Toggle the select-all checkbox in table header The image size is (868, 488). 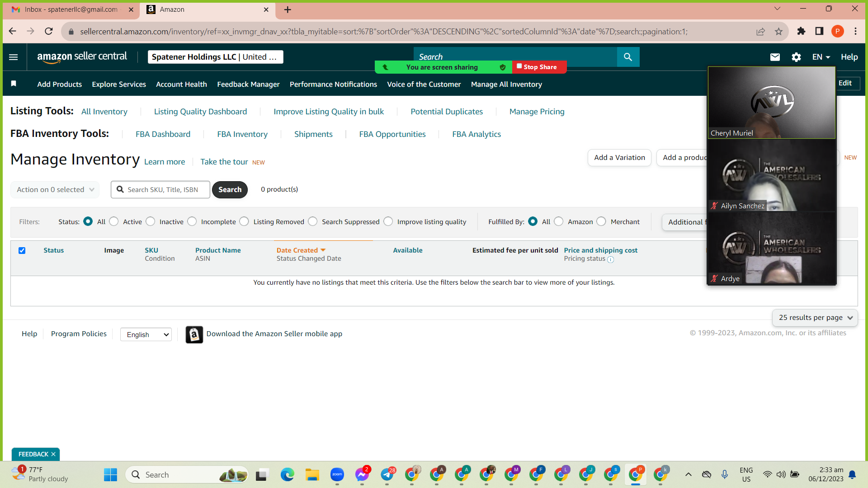22,250
